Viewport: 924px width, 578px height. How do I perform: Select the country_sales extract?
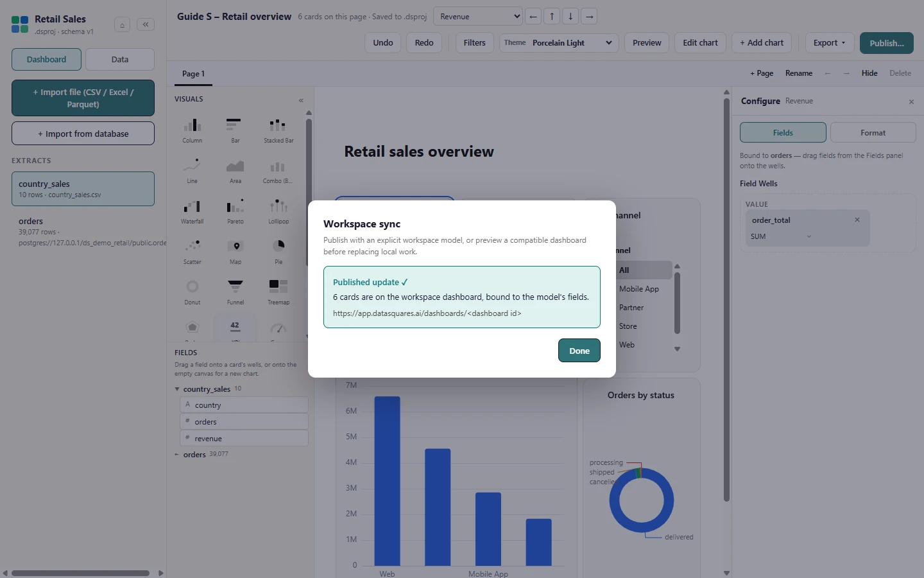(x=83, y=189)
